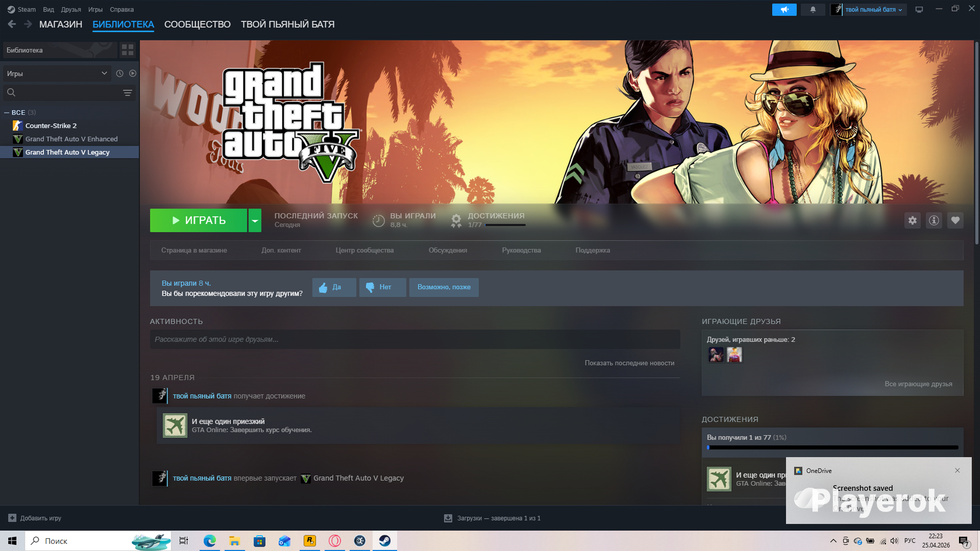Screen dimensions: 980x551
Task: Select Counter-Strike 2 in library
Action: (x=69, y=126)
